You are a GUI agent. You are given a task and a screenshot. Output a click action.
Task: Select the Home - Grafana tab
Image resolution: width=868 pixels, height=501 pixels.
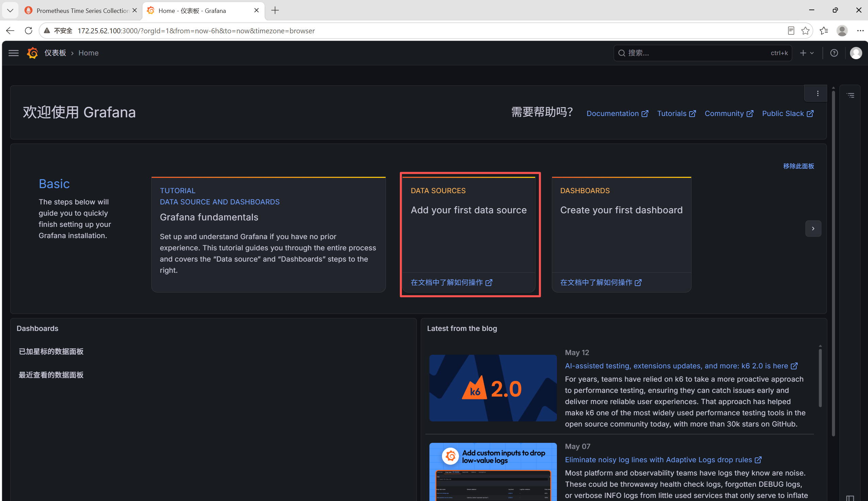pyautogui.click(x=203, y=11)
